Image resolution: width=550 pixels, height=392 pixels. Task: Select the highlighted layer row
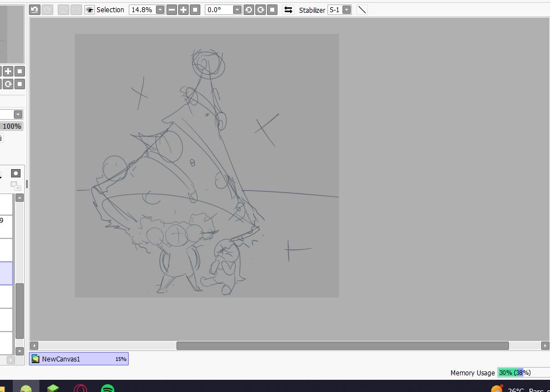tap(6, 273)
